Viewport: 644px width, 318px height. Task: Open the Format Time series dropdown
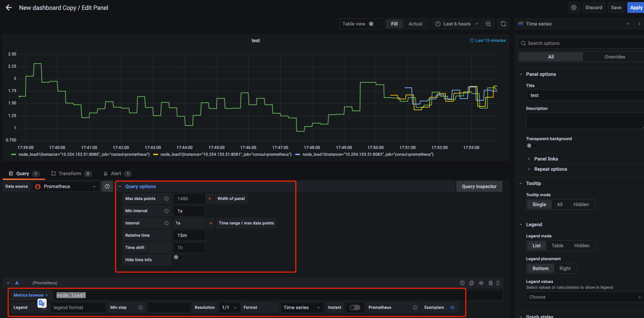(302, 307)
